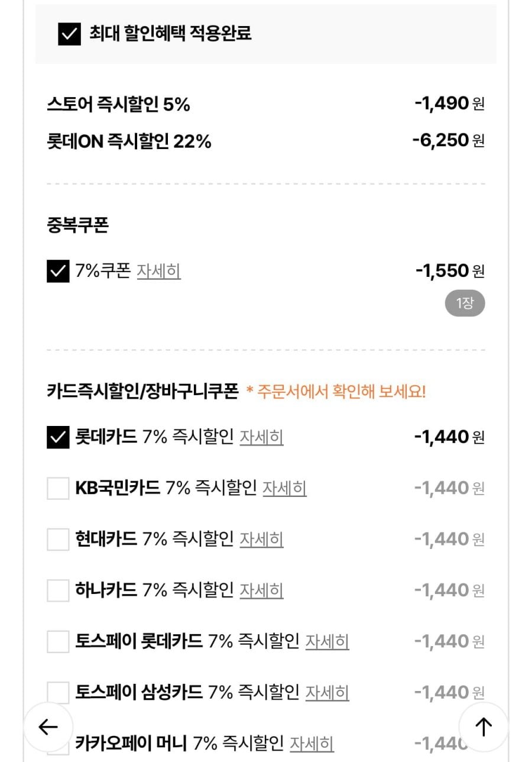The width and height of the screenshot is (532, 762).
Task: Tap the orange order-form notice text
Action: (336, 392)
